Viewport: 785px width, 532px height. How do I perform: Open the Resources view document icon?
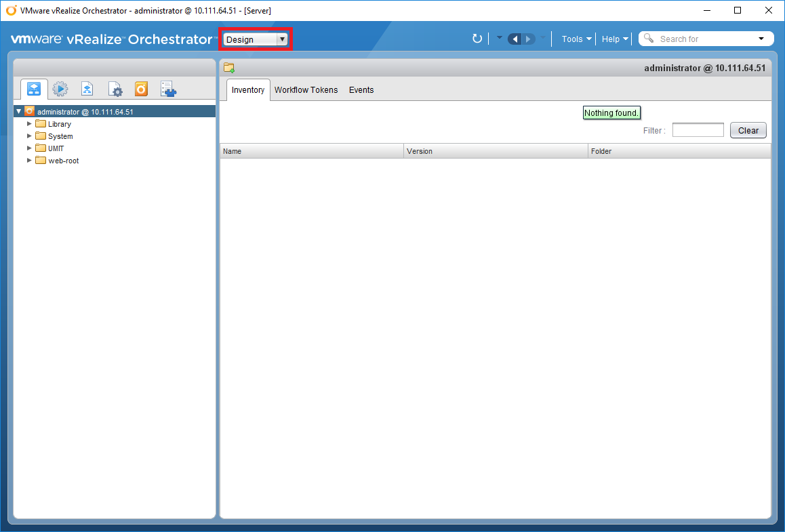(x=87, y=89)
